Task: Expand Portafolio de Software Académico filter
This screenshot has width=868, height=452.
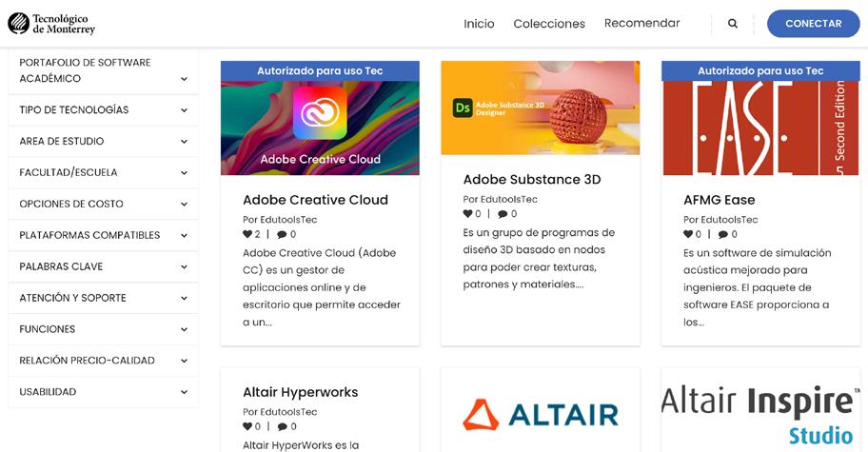Action: point(104,70)
